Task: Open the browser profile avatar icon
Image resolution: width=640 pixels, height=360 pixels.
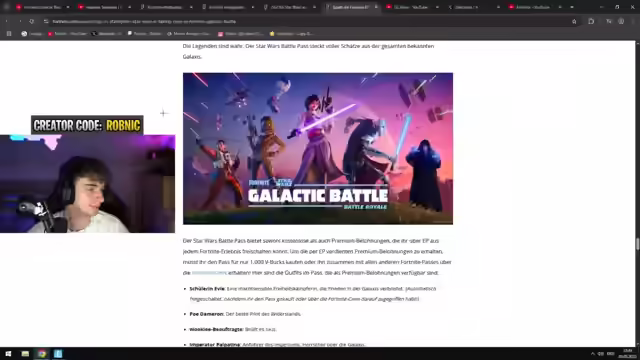Action: point(621,21)
